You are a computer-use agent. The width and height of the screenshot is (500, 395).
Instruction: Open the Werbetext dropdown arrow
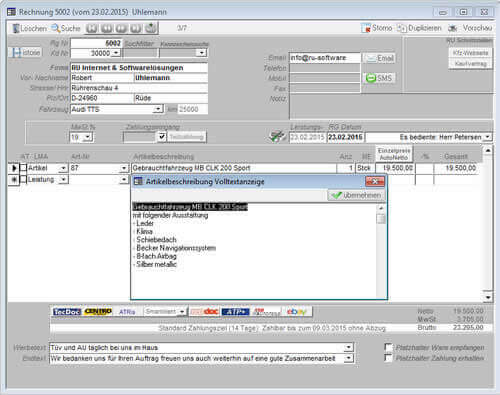[348, 348]
